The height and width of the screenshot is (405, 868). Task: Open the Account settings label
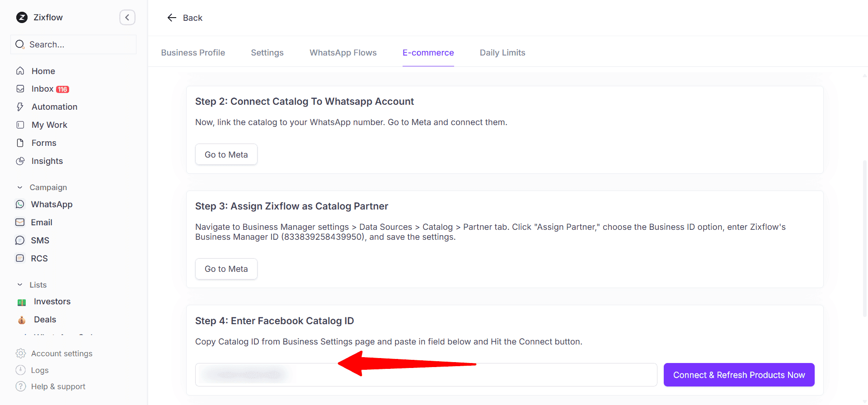[62, 354]
